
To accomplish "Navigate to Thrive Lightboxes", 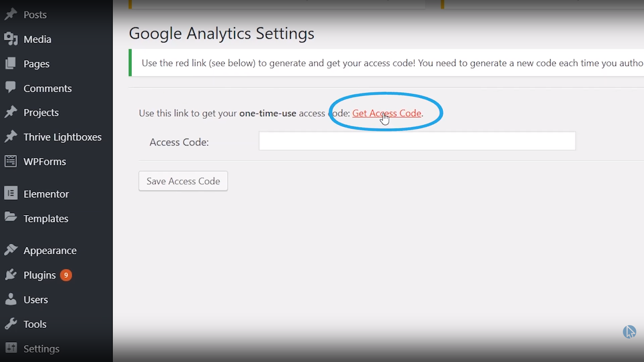I will (62, 137).
